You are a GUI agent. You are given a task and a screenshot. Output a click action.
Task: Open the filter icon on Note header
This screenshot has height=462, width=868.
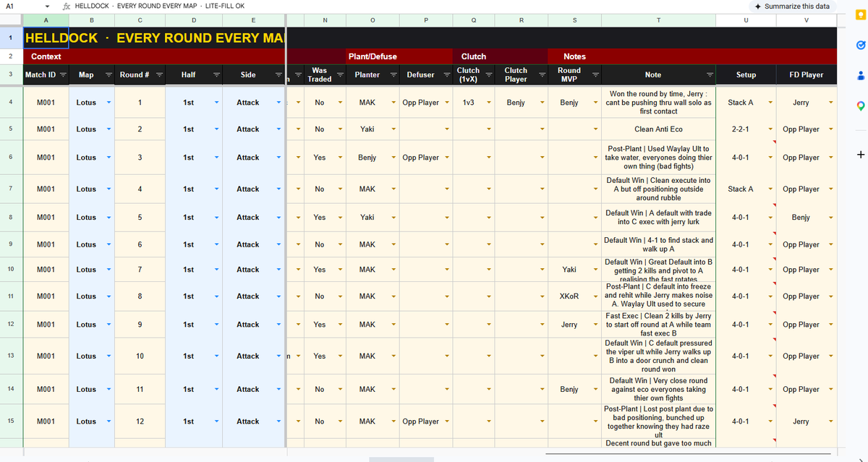710,74
